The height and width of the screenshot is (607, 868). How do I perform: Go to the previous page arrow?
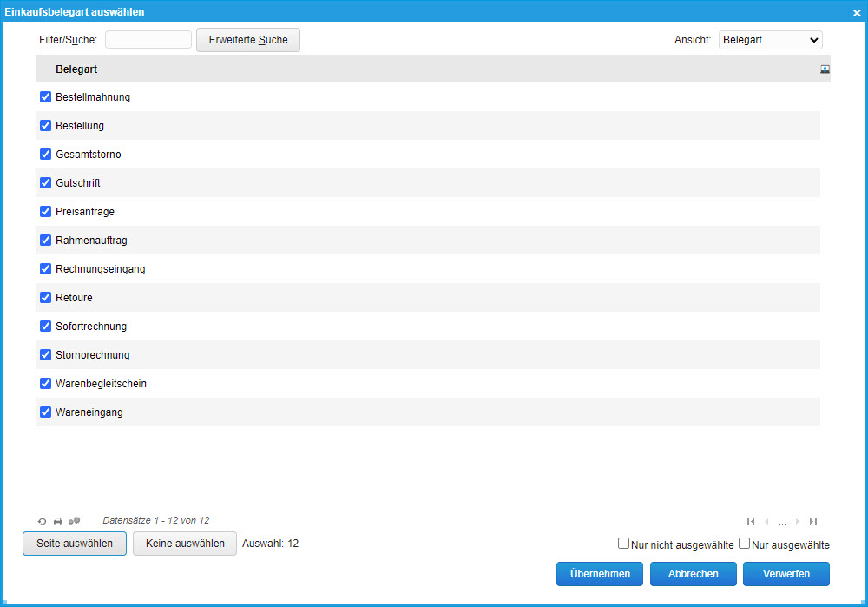point(766,521)
